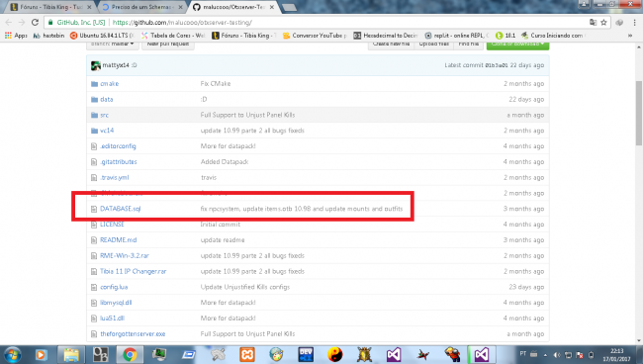Open the data folder
The width and height of the screenshot is (643, 364).
106,99
